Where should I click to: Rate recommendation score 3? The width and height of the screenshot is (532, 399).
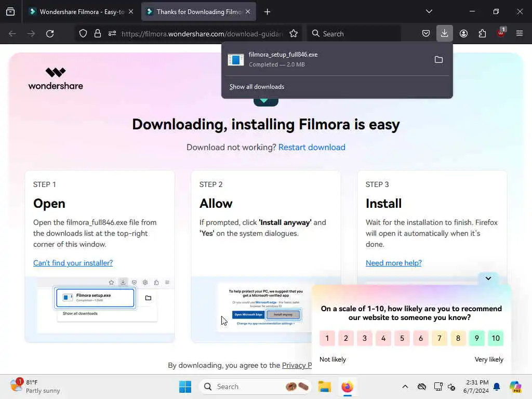tap(364, 338)
